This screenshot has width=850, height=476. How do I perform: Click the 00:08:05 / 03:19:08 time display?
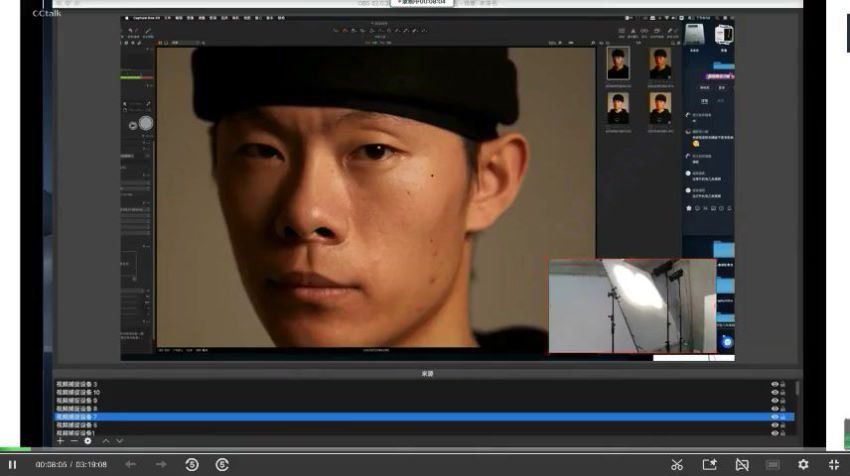point(71,465)
